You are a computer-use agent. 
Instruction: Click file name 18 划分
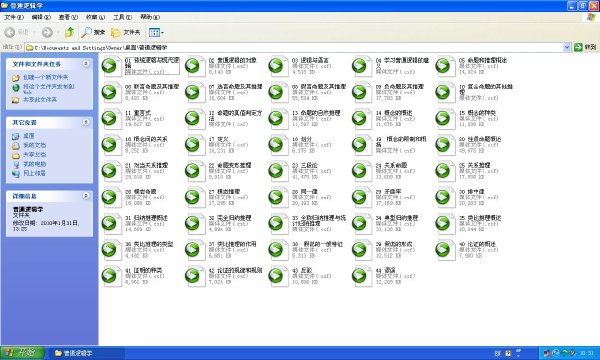click(x=302, y=139)
